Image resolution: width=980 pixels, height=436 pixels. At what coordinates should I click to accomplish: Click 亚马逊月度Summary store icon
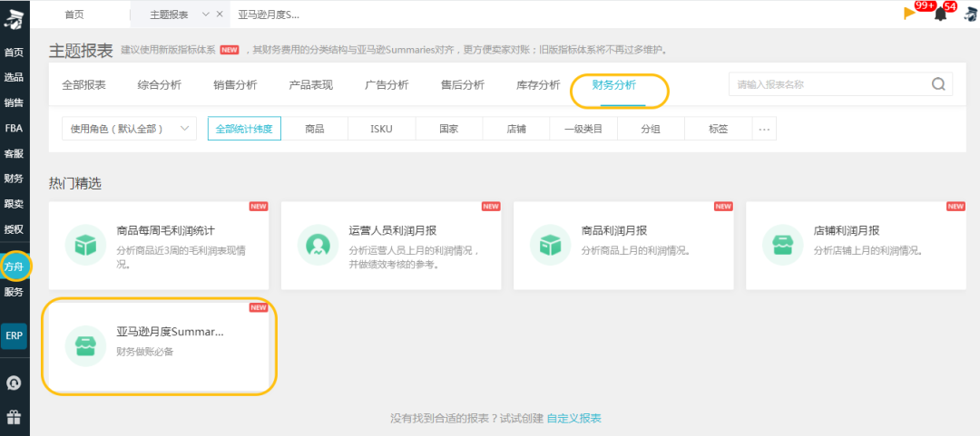point(85,346)
